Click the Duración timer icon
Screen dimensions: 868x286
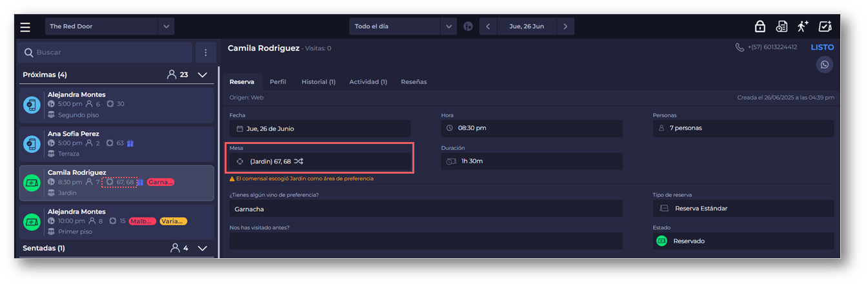point(451,161)
